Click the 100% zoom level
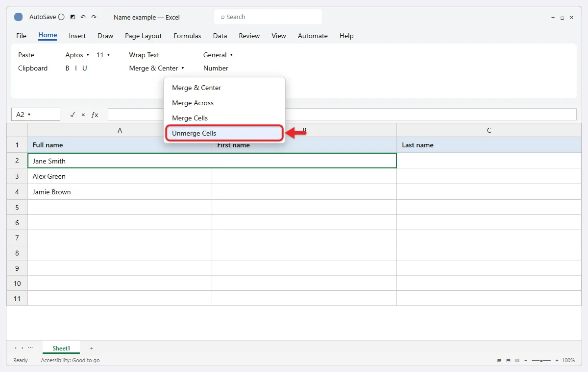The image size is (588, 372). click(568, 360)
